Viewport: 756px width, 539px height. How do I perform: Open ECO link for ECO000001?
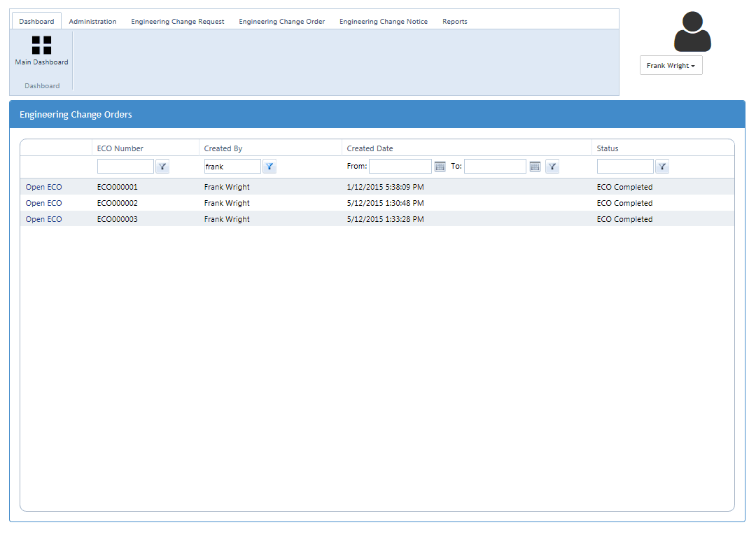tap(44, 187)
